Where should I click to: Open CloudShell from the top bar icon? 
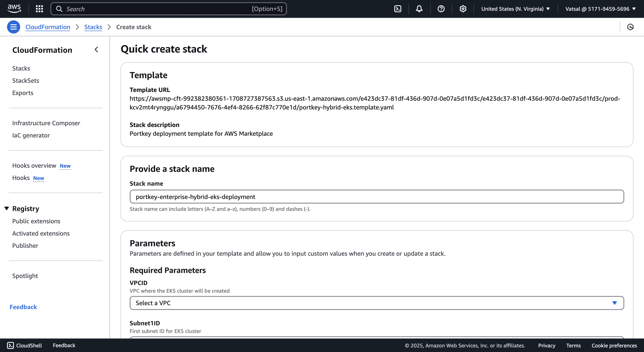click(398, 9)
